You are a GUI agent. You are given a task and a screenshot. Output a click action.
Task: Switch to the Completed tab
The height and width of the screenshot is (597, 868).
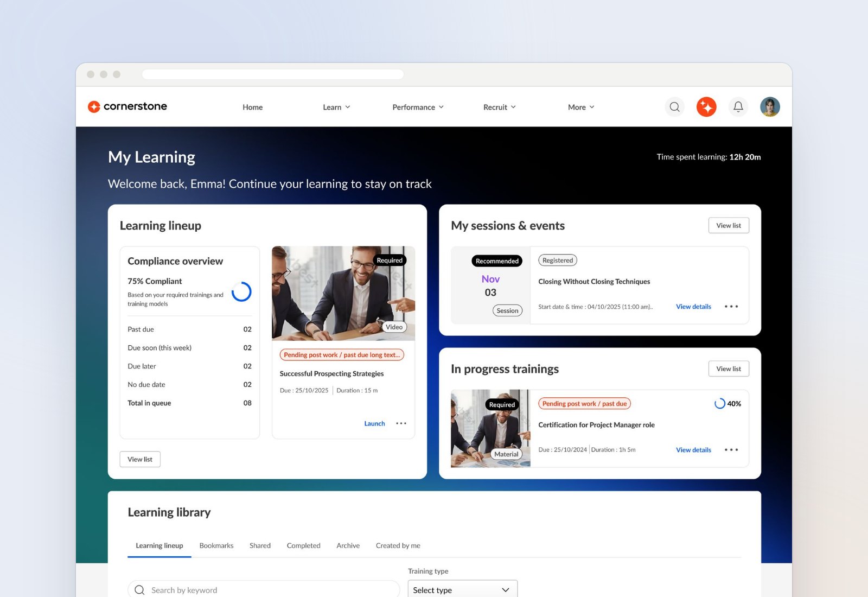303,545
